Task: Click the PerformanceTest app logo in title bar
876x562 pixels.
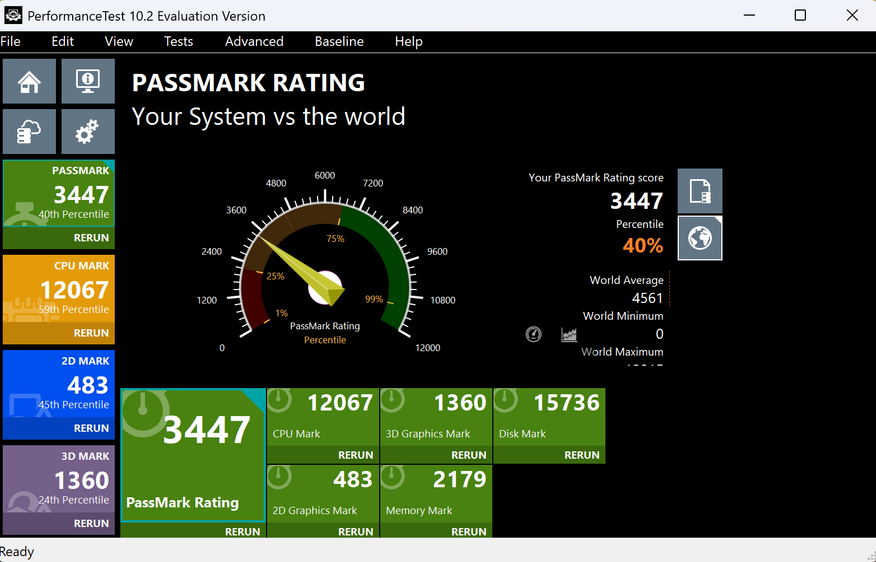Action: tap(13, 15)
